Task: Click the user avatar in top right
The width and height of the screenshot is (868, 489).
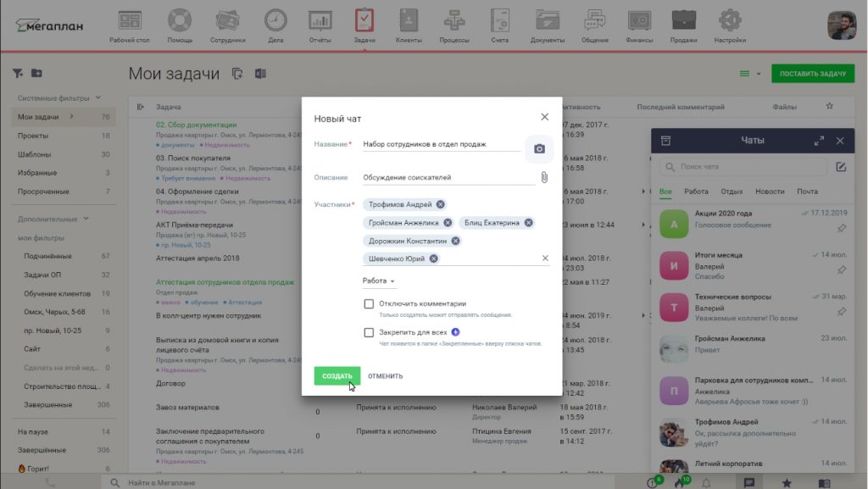Action: 842,25
